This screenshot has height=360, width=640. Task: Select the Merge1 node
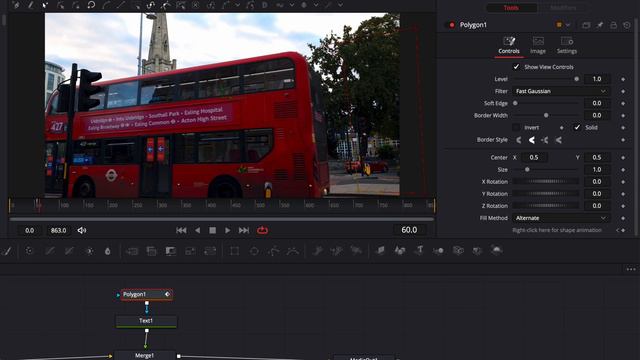click(144, 355)
